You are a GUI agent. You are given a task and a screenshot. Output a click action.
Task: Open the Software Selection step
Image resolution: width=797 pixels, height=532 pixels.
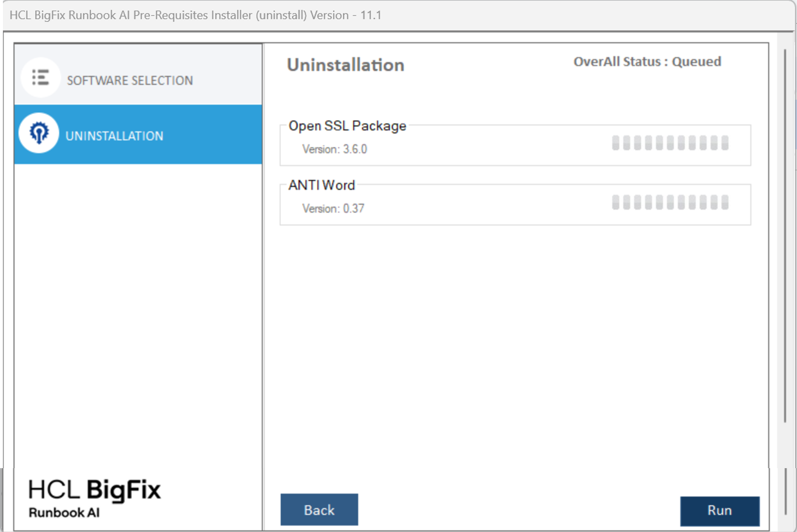(138, 75)
